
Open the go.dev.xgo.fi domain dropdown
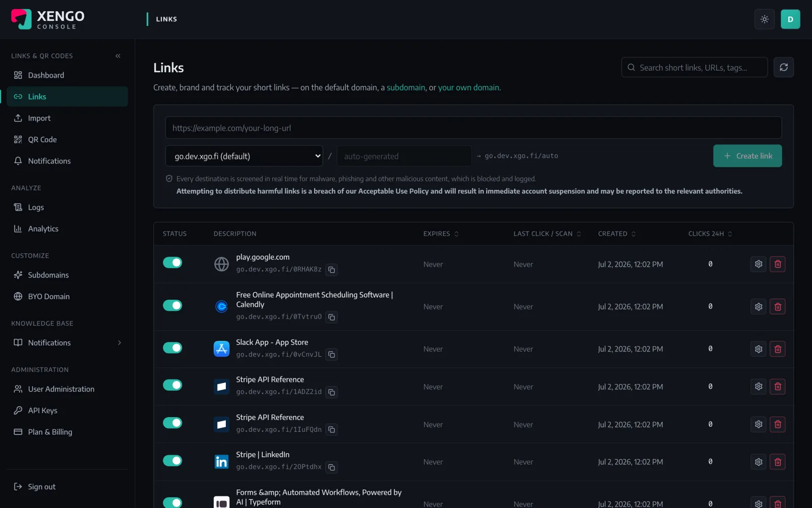coord(244,156)
